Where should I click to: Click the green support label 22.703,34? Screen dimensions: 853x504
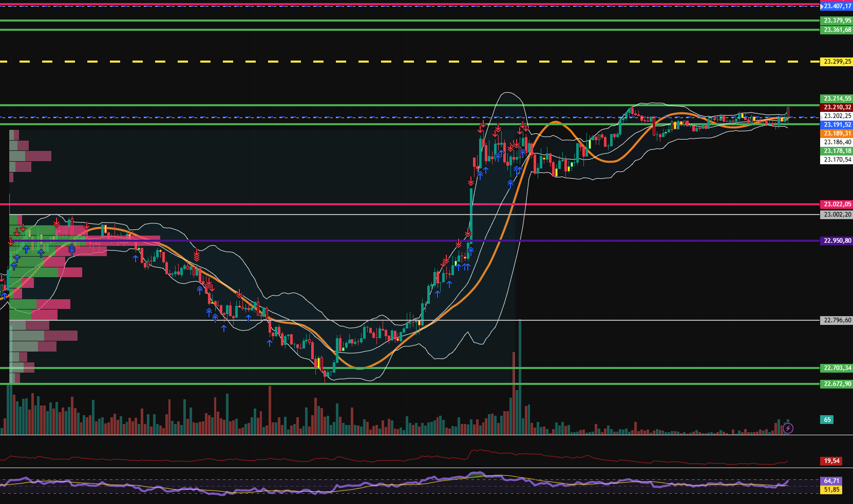click(837, 368)
